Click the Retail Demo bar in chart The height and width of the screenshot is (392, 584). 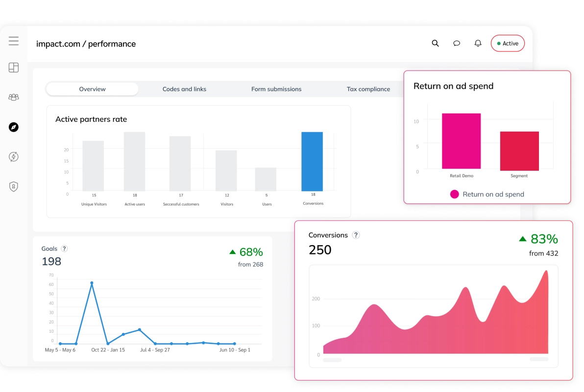click(x=461, y=141)
